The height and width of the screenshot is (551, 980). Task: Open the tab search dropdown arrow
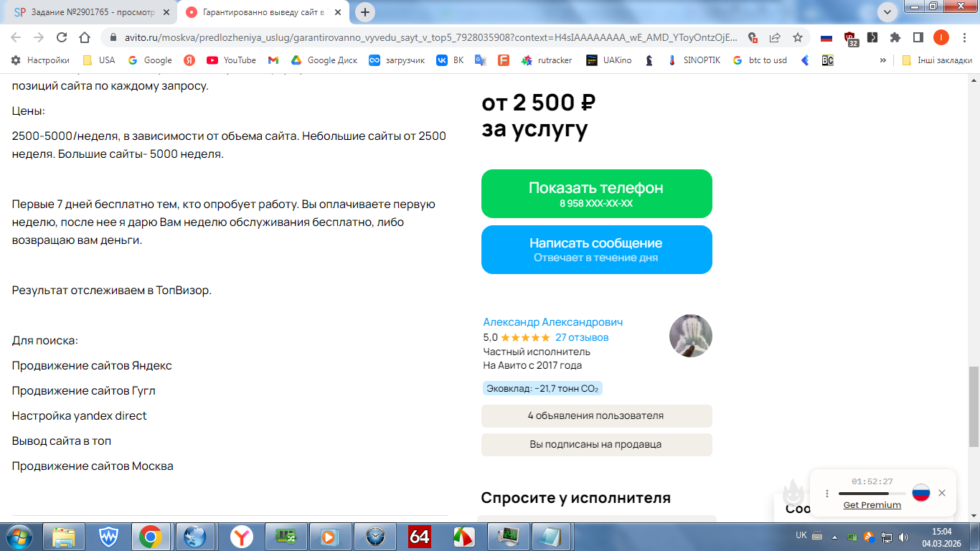(887, 11)
